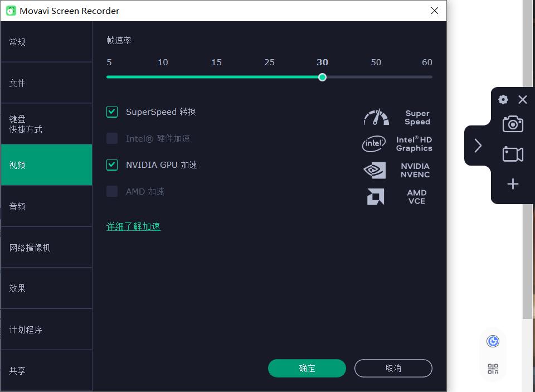The image size is (535, 392).
Task: Open settings gear on floating widget
Action: [503, 100]
